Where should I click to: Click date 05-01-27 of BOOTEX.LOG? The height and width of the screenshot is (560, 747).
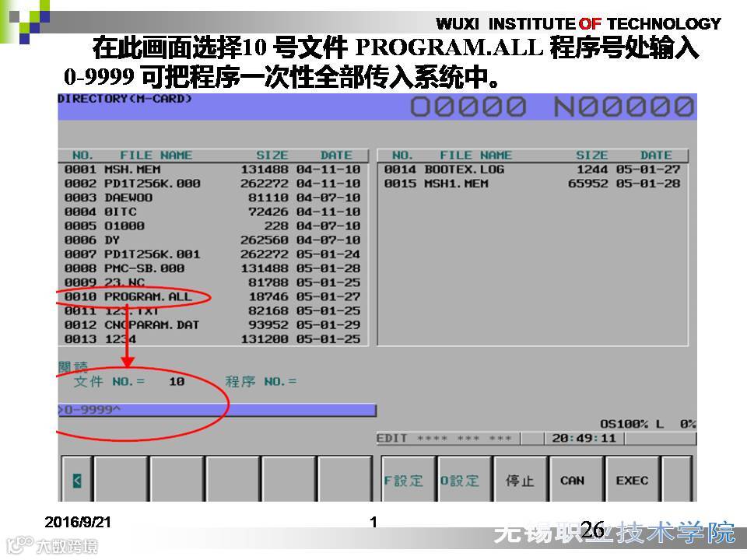(x=648, y=170)
